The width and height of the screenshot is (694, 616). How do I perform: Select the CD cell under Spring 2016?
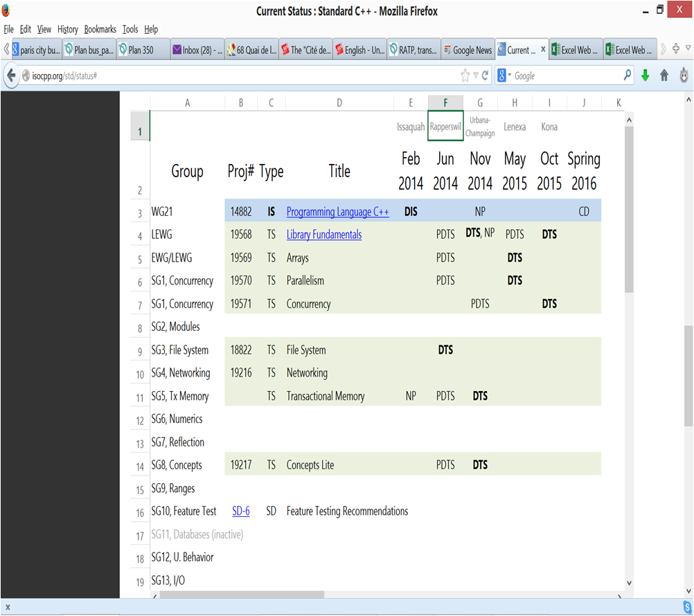coord(584,212)
